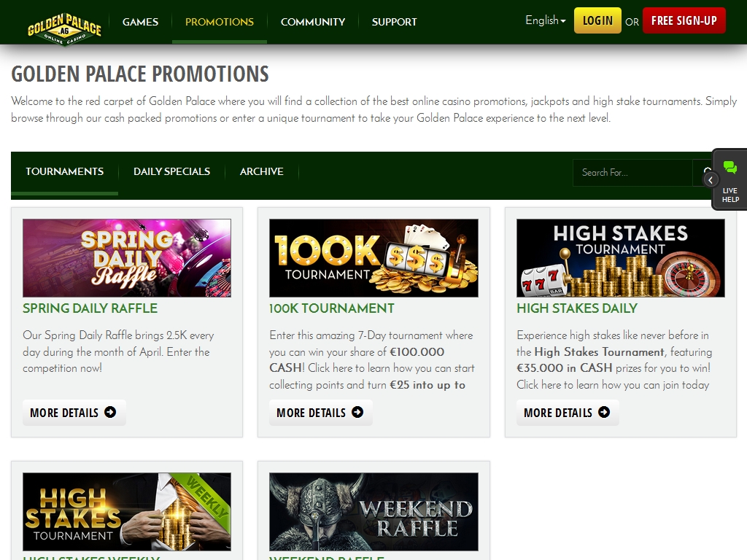Screen dimensions: 747x560
Task: Click the Golden Palace logo
Action: click(x=64, y=28)
